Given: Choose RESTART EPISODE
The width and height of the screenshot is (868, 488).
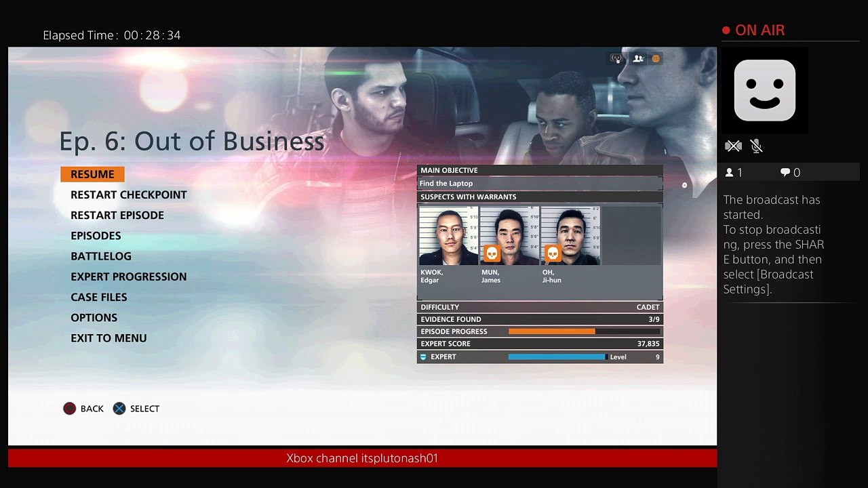Looking at the screenshot, I should (117, 215).
